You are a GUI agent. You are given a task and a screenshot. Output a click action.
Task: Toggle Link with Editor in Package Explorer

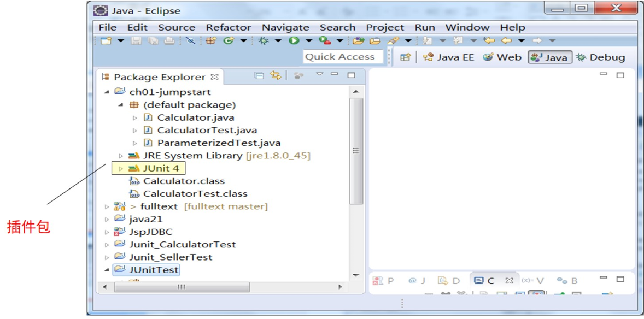[x=275, y=75]
